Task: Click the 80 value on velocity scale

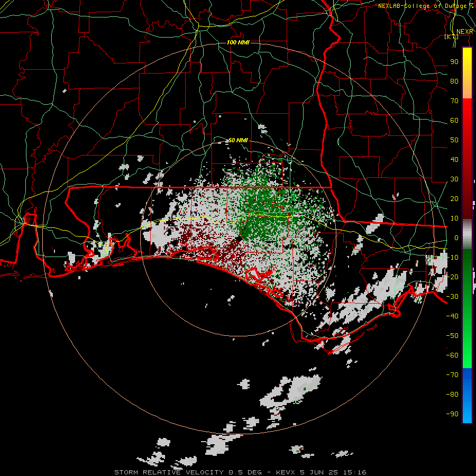Action: (454, 81)
